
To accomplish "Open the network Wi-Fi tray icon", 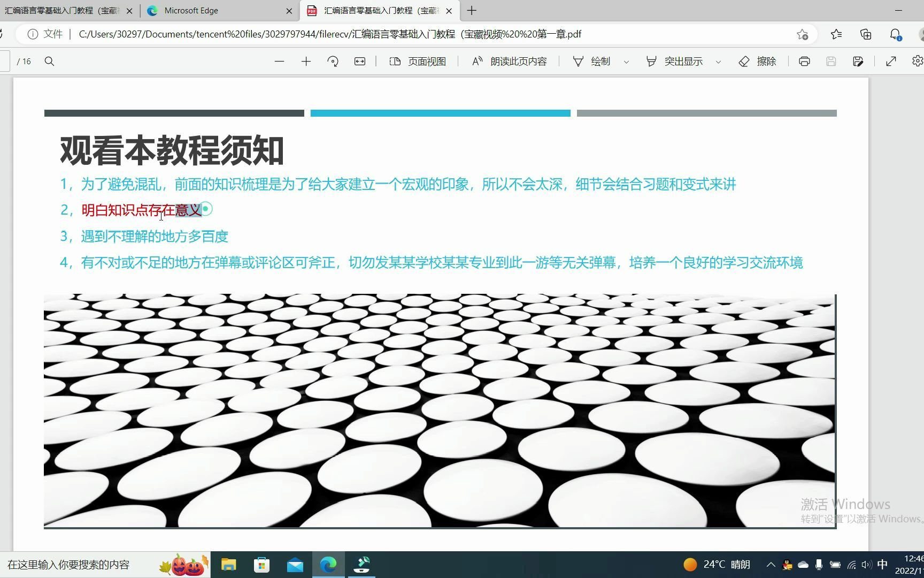I will [851, 565].
